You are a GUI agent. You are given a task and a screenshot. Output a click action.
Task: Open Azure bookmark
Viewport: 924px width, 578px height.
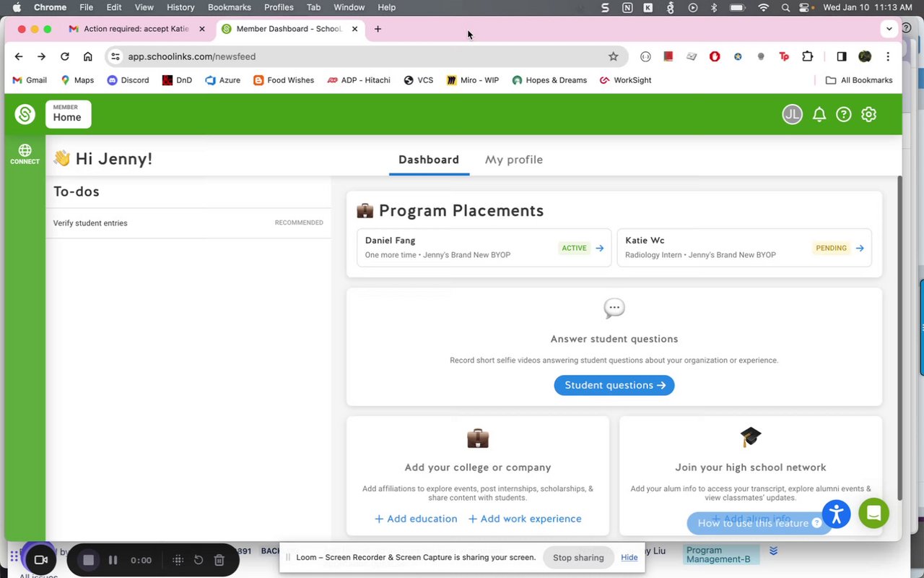pos(223,80)
